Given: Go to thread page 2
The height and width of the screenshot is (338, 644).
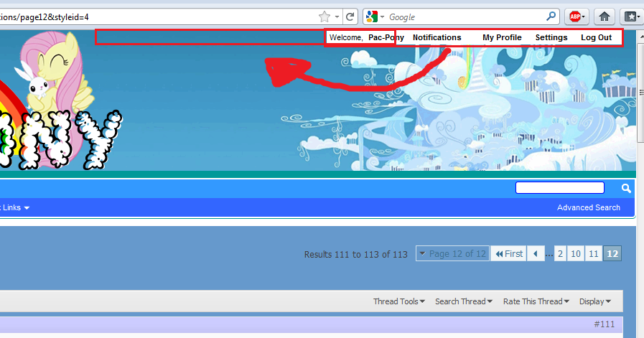Looking at the screenshot, I should point(560,254).
